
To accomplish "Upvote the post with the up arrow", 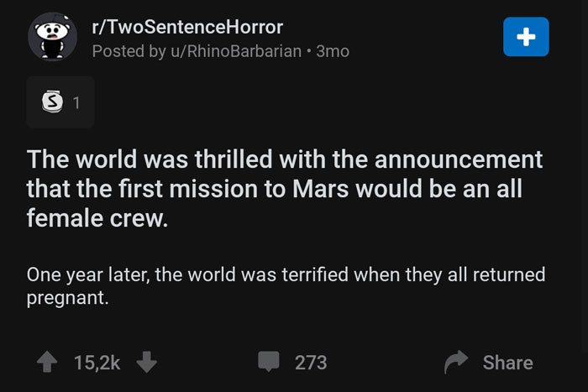I will click(x=47, y=362).
